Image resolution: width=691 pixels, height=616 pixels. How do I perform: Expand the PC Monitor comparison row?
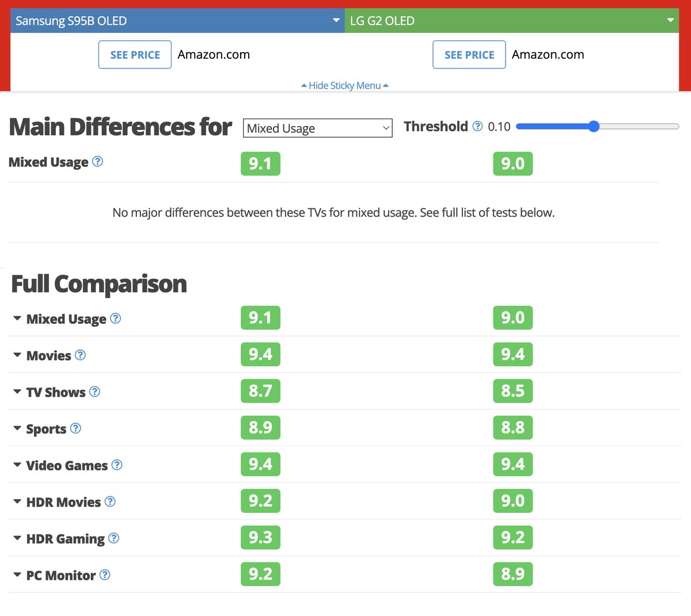17,575
